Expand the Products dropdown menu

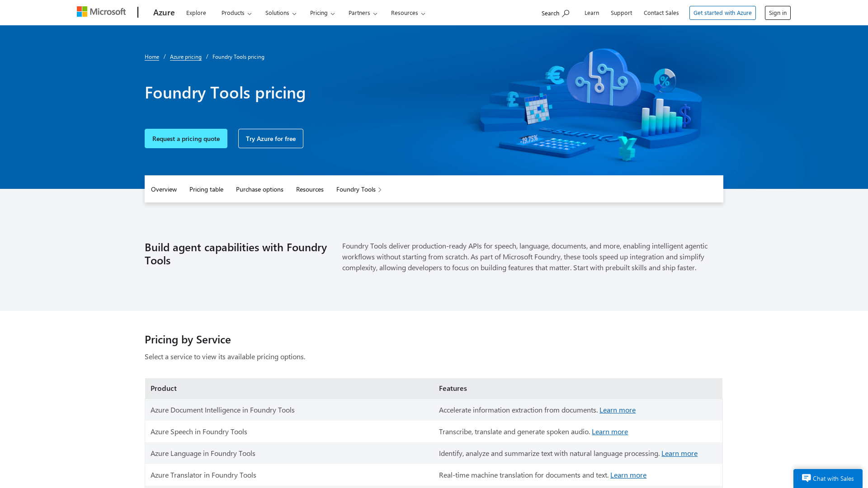[x=236, y=13]
